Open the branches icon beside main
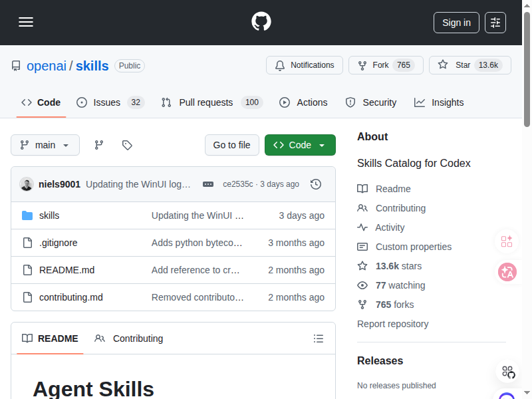This screenshot has width=532, height=399. pyautogui.click(x=99, y=145)
